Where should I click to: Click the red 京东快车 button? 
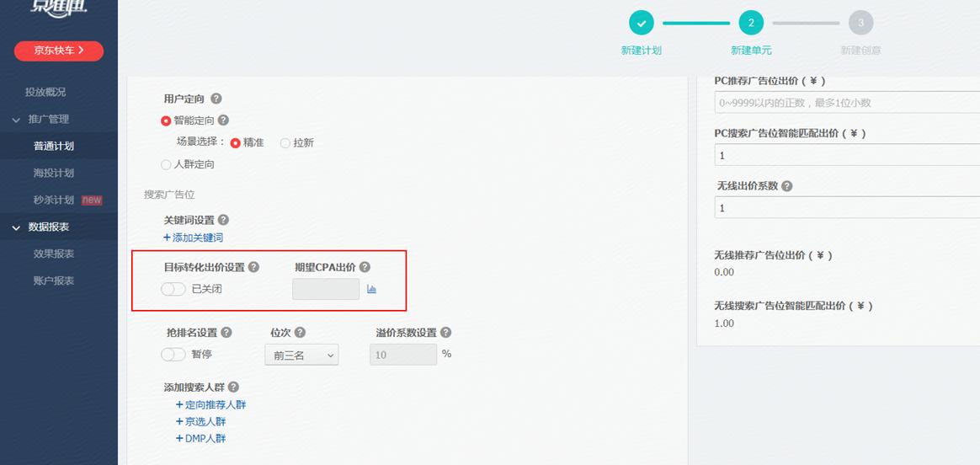coord(59,51)
